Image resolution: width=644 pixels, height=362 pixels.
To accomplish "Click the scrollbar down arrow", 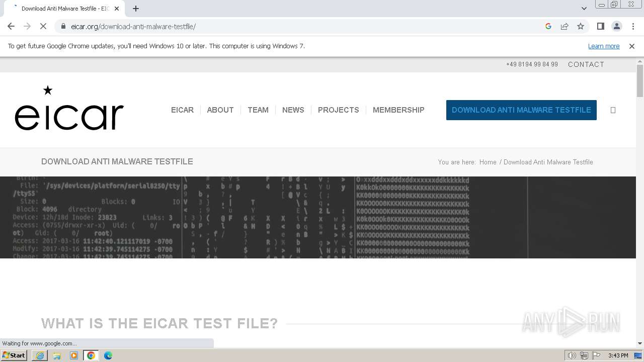I will 640,343.
